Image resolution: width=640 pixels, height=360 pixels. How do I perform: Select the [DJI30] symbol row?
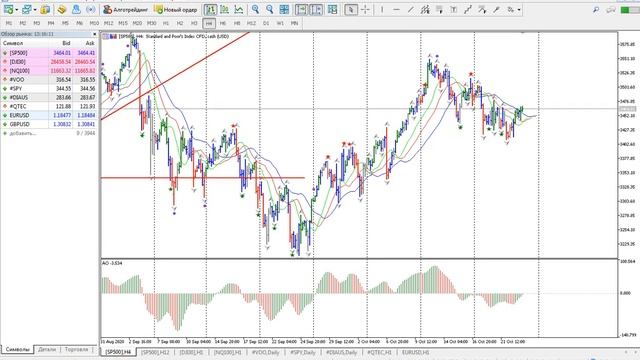[49, 62]
